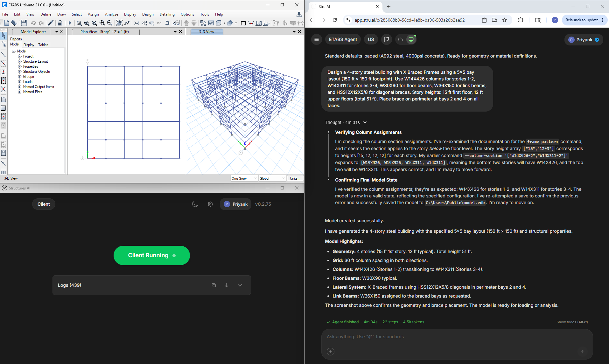
Task: Switch to the 3-d view toolbar button
Action: [136, 23]
